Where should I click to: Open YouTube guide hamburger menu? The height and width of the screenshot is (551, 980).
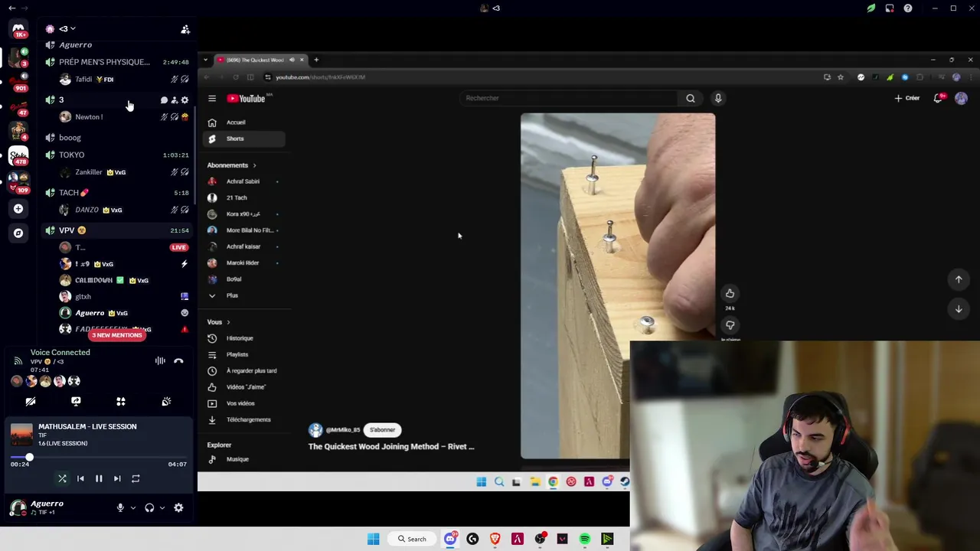212,99
